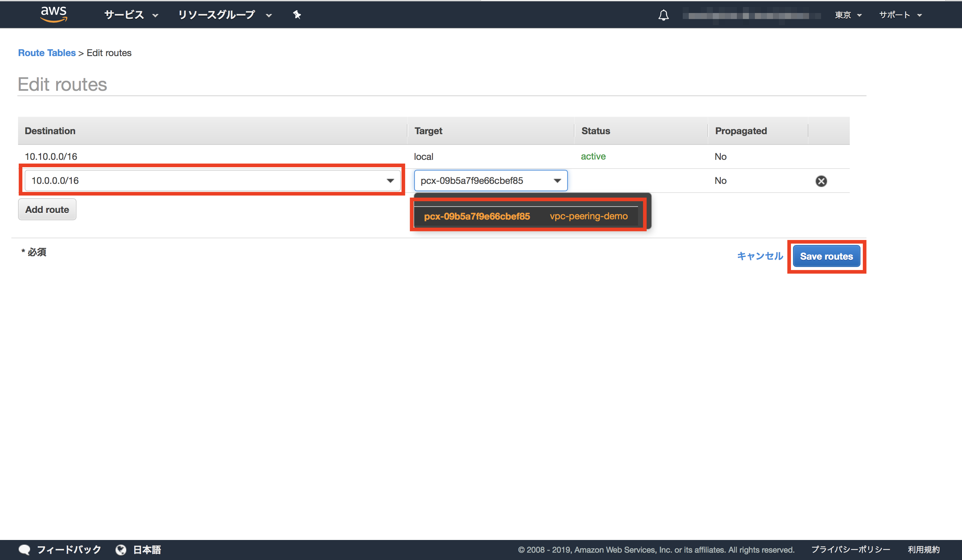Image resolution: width=962 pixels, height=560 pixels.
Task: Click the feedback speech bubble icon
Action: pyautogui.click(x=24, y=549)
